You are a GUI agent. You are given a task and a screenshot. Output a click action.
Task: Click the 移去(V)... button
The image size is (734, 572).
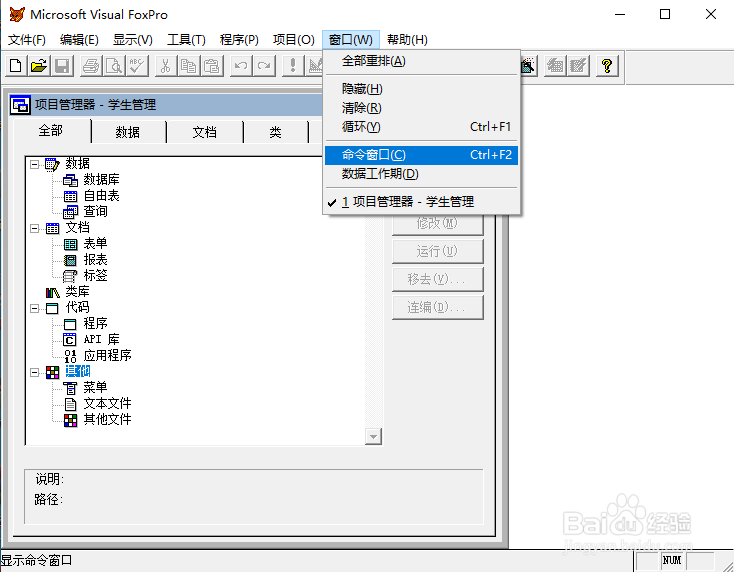click(x=437, y=279)
